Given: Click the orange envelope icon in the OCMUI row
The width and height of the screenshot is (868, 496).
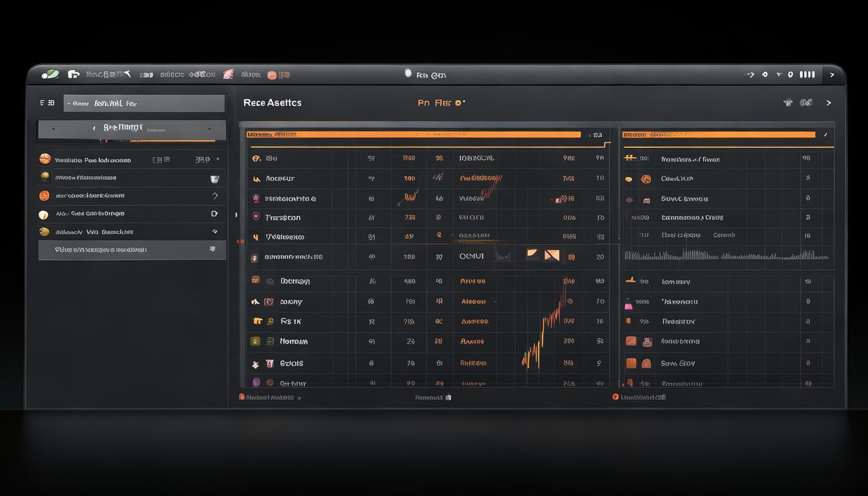Looking at the screenshot, I should click(x=552, y=255).
